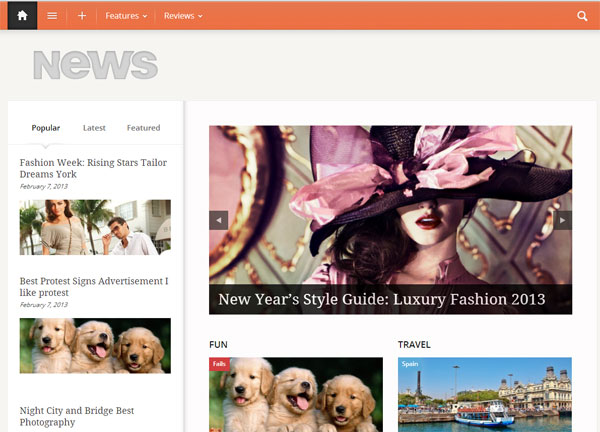Expand the Features dropdown menu
Viewport: 600px width, 432px height.
click(126, 16)
